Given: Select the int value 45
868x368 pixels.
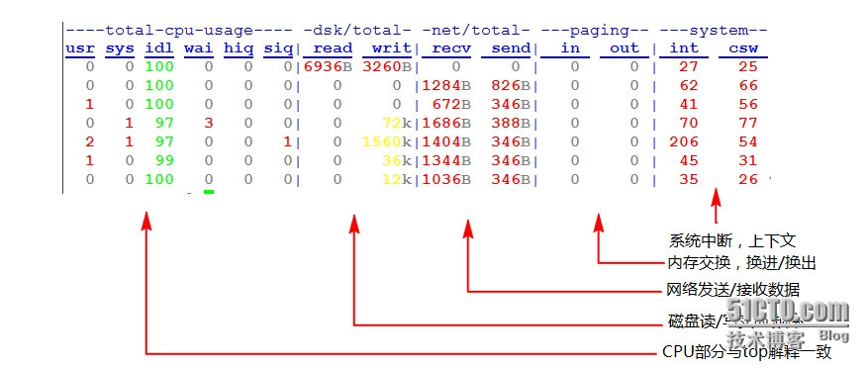Looking at the screenshot, I should pos(689,160).
